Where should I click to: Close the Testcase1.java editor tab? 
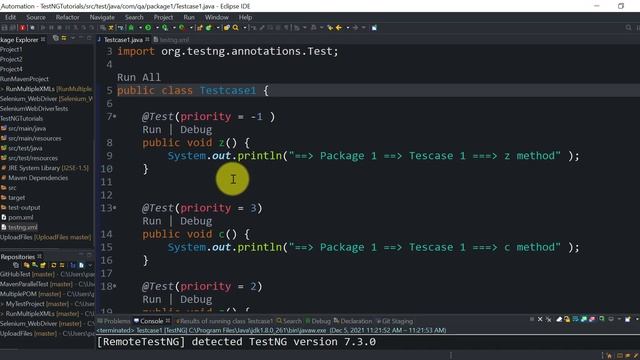(147, 40)
